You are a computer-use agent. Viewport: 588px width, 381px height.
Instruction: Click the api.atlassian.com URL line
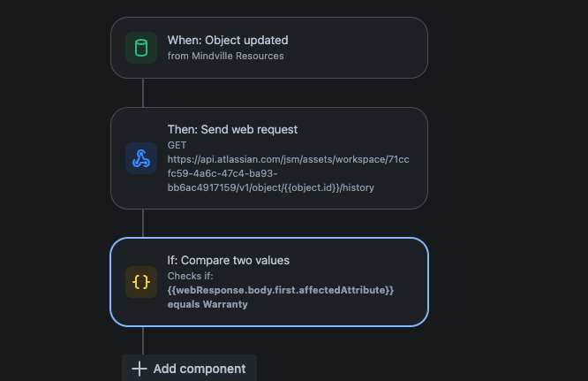pos(288,159)
